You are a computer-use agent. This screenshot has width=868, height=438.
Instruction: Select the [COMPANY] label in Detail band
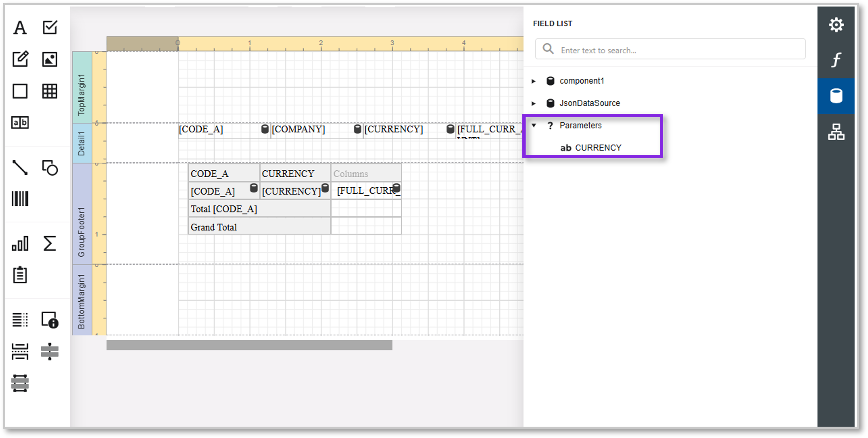click(x=317, y=131)
